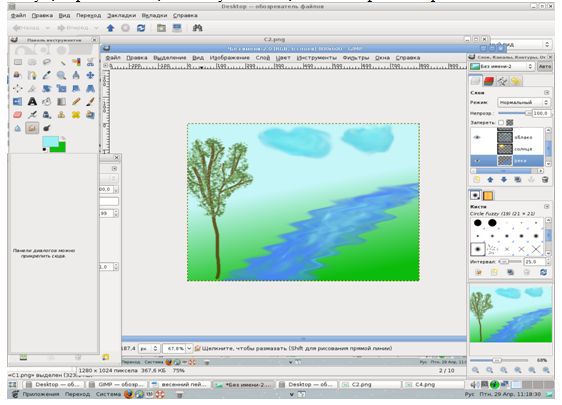Viewport: 562px width, 405px height.
Task: Select the Move tool
Action: 90,75
